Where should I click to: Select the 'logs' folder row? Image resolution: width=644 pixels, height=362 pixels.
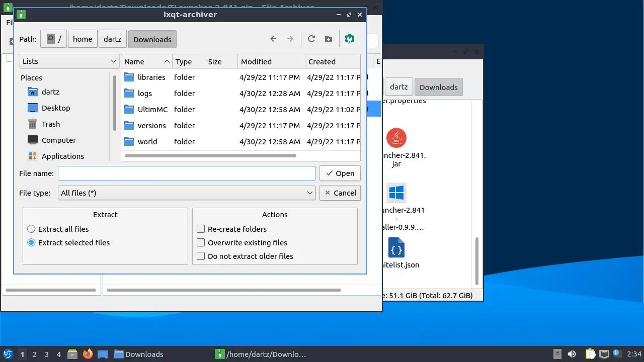[x=241, y=94]
